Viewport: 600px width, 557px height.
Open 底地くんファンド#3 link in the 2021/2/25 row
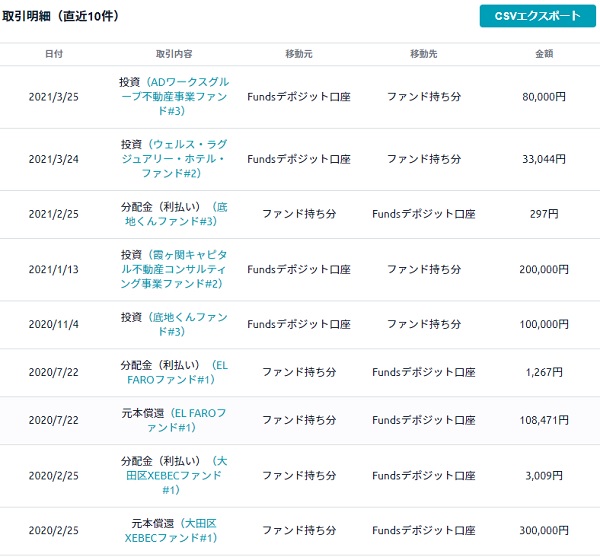(x=176, y=214)
